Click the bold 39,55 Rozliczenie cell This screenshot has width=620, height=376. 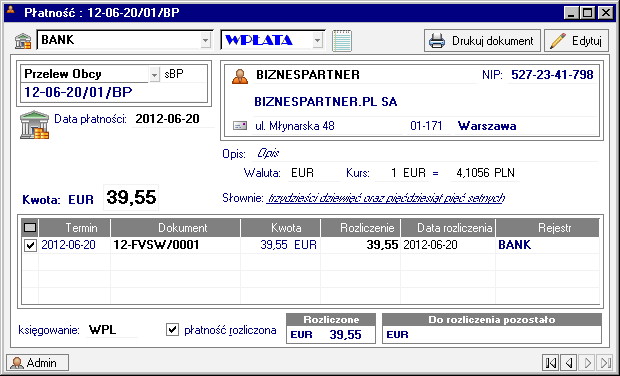point(360,245)
